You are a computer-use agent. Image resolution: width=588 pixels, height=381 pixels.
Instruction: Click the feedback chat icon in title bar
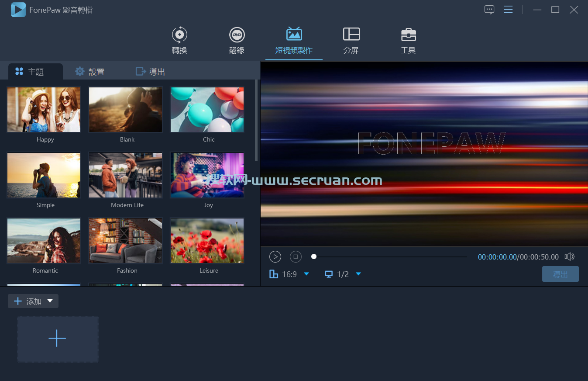pos(489,10)
